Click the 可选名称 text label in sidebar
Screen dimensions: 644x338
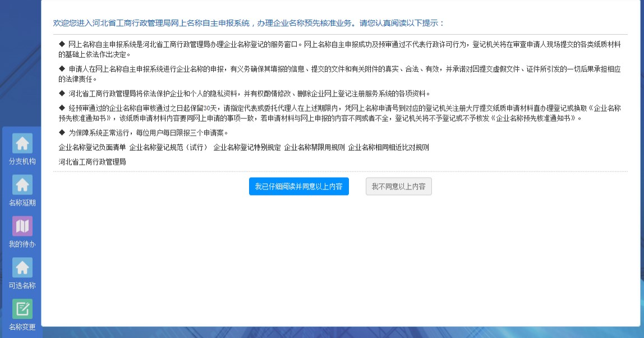pyautogui.click(x=22, y=286)
